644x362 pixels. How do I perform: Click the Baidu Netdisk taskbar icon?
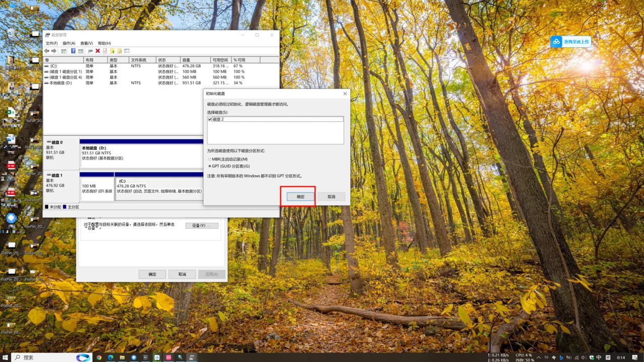157,357
